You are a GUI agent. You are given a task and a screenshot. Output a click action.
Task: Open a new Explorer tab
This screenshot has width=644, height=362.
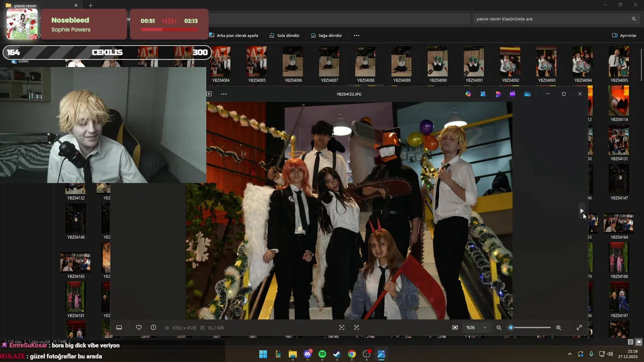point(91,5)
